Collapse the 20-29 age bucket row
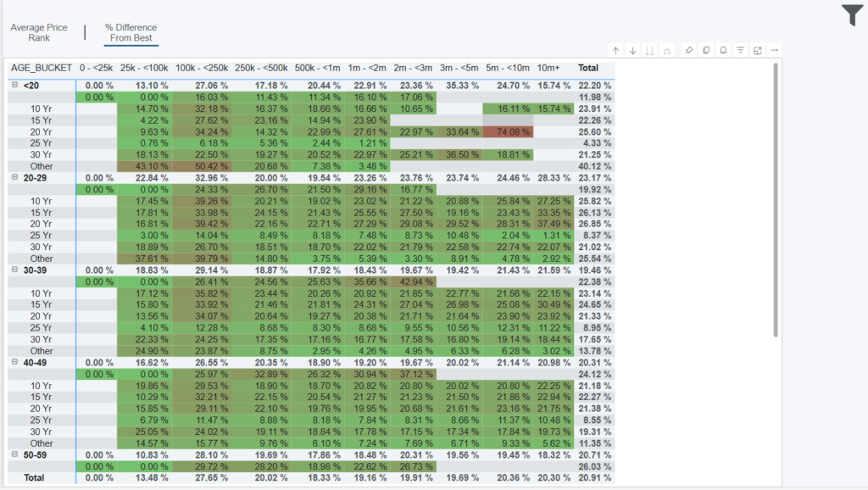 14,177
